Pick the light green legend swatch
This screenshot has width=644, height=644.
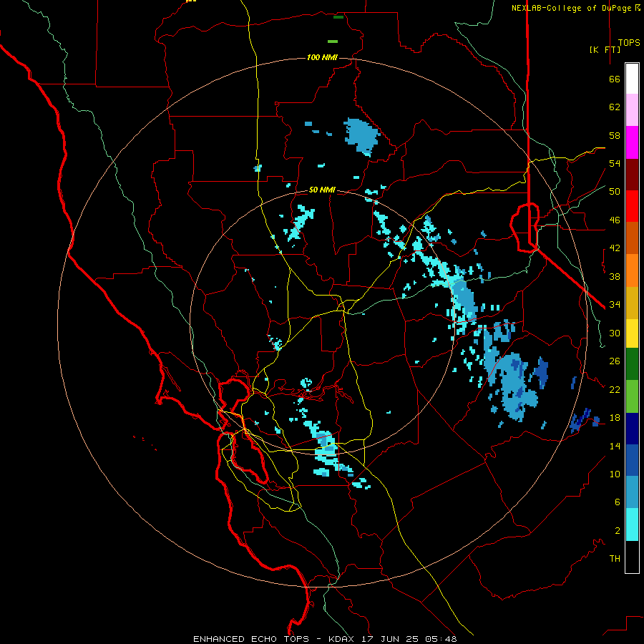(632, 396)
